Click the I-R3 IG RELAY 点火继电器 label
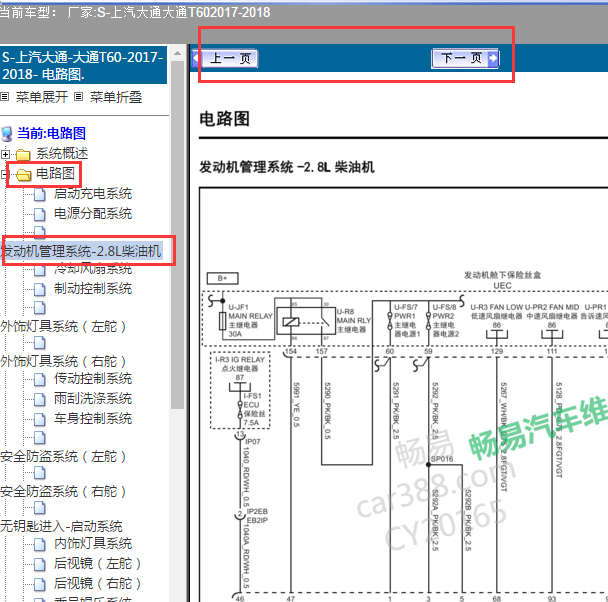 [x=240, y=364]
